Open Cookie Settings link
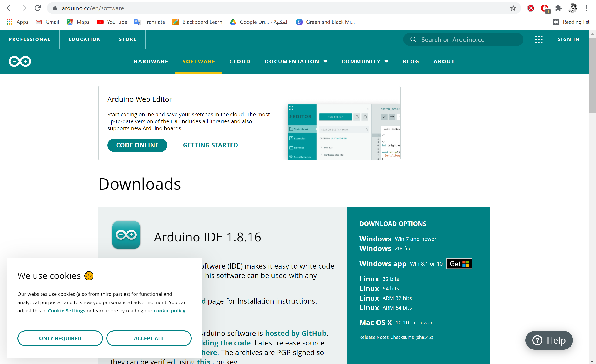 point(66,311)
